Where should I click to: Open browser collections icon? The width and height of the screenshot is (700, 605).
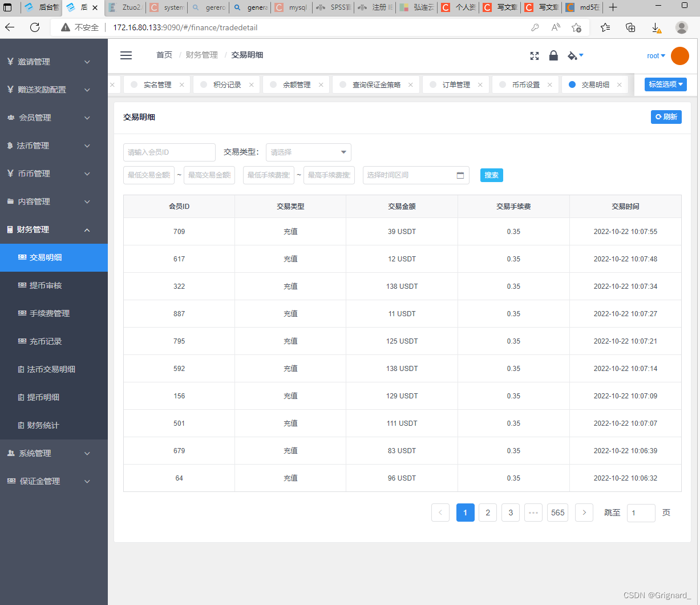click(630, 27)
